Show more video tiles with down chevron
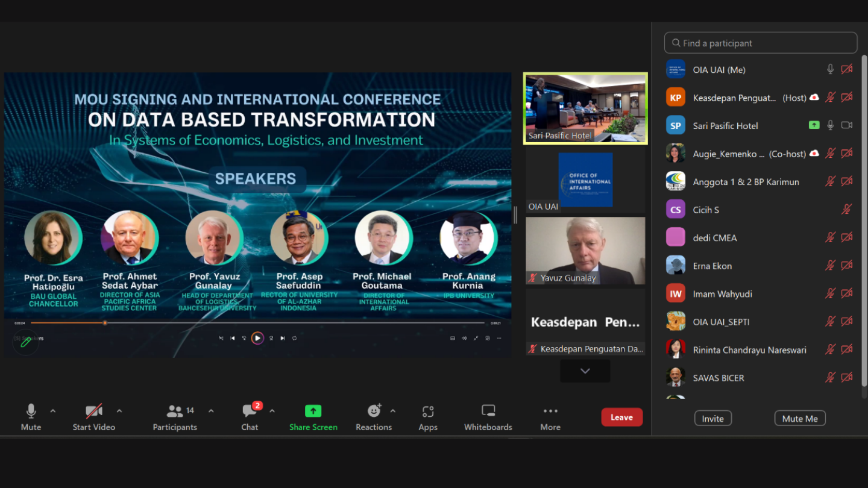Image resolution: width=868 pixels, height=488 pixels. click(585, 371)
